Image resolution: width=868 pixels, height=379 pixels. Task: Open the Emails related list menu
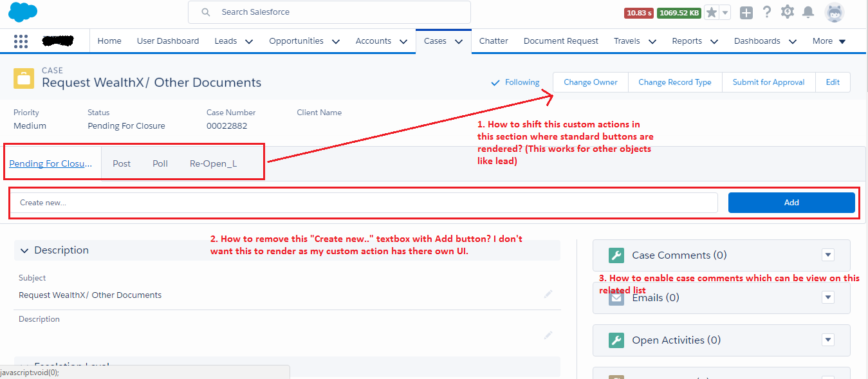828,298
